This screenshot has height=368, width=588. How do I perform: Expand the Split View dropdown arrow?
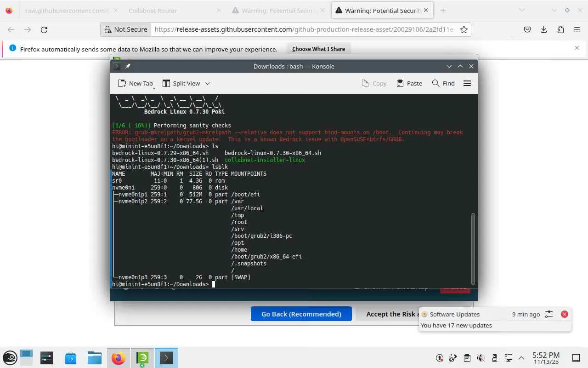point(208,83)
